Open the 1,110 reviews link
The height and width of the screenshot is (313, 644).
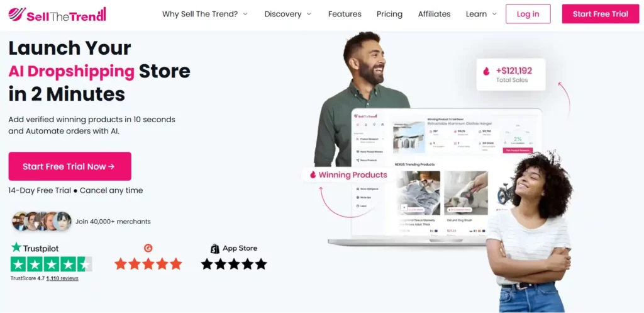tap(62, 278)
